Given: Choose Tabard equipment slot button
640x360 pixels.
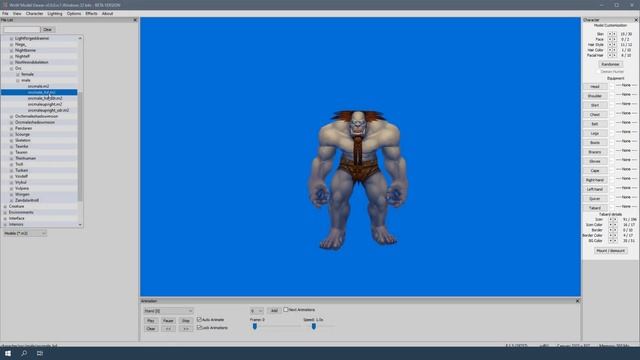Looking at the screenshot, I should pos(595,208).
